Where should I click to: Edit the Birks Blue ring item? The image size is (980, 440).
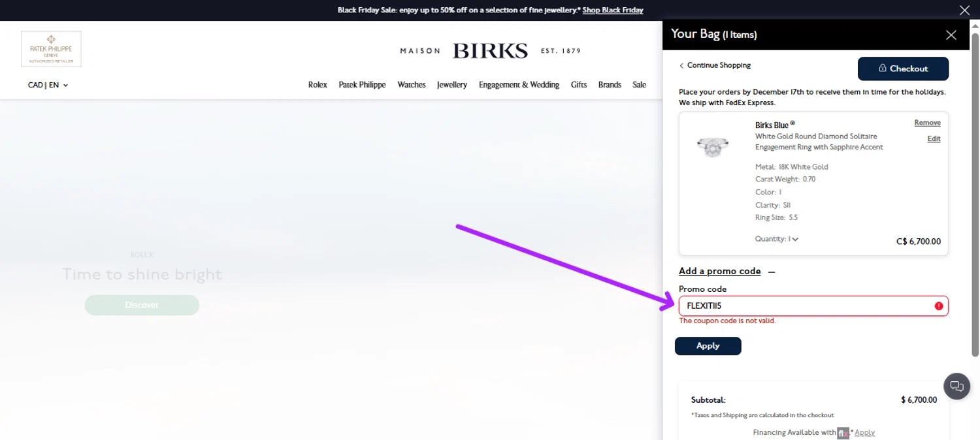point(934,138)
